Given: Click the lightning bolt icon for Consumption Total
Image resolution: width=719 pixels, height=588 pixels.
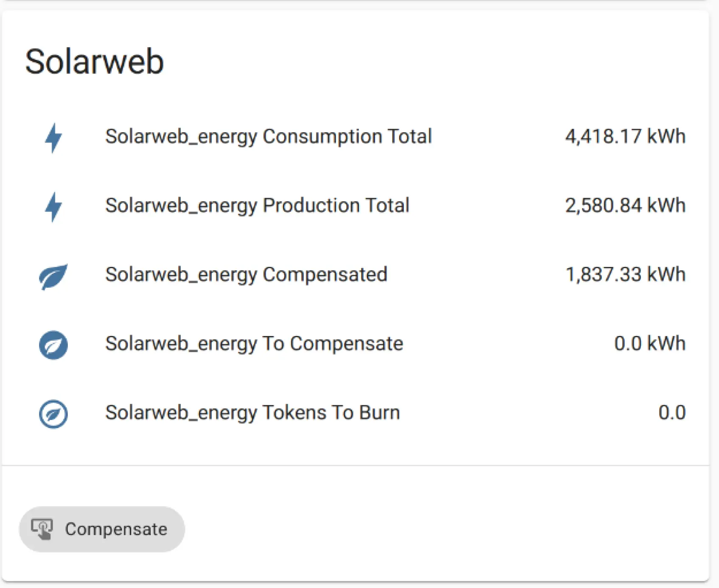Looking at the screenshot, I should (53, 137).
